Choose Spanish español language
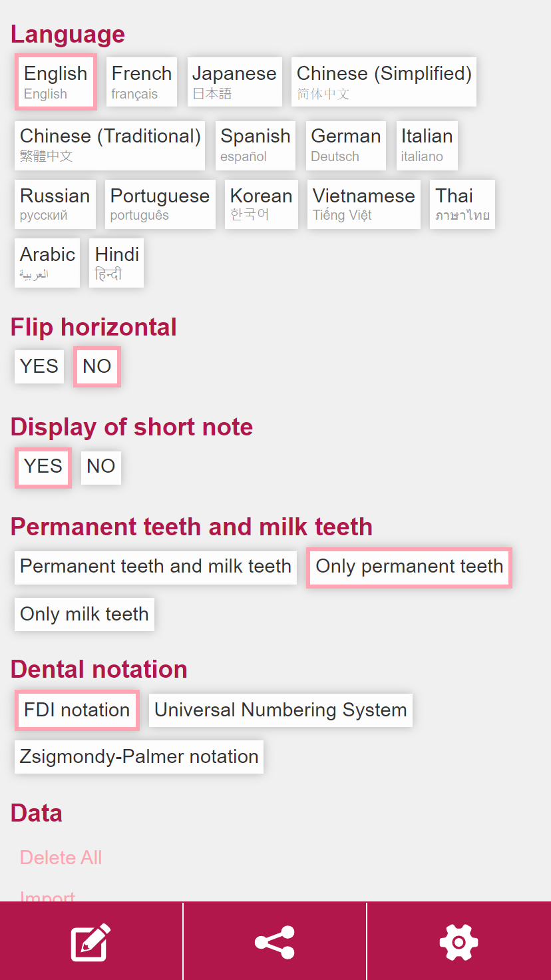The image size is (551, 980). pyautogui.click(x=256, y=145)
